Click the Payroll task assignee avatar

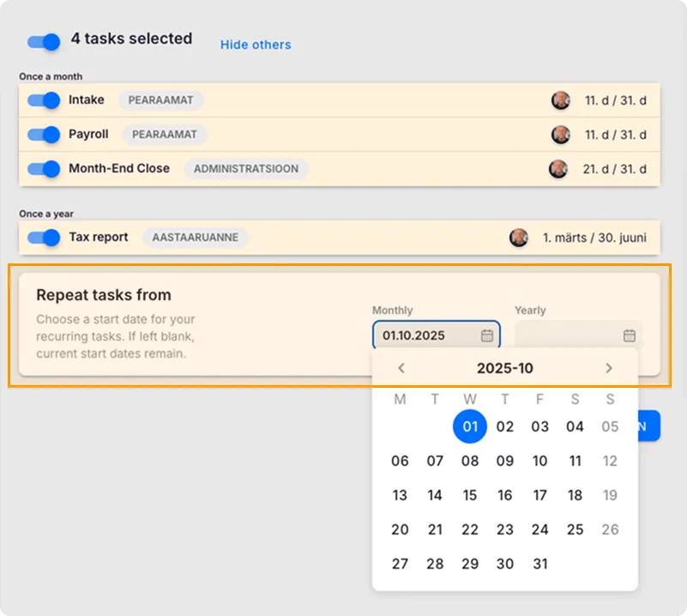560,135
